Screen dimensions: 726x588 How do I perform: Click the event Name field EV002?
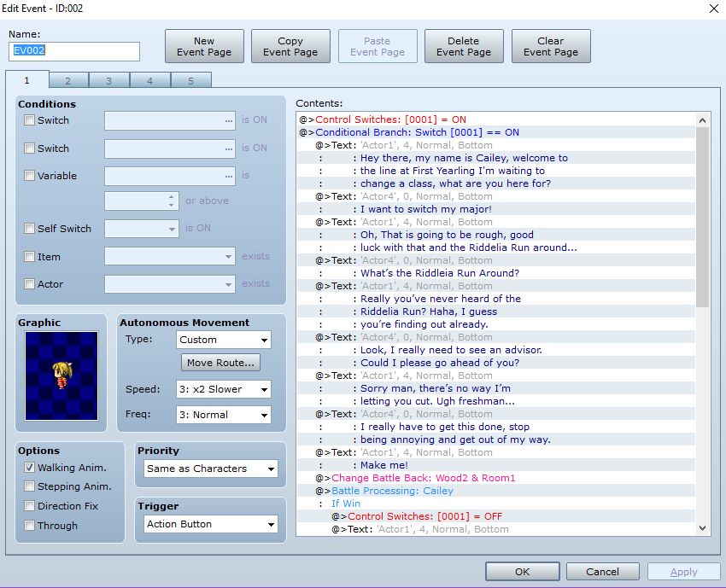click(74, 51)
